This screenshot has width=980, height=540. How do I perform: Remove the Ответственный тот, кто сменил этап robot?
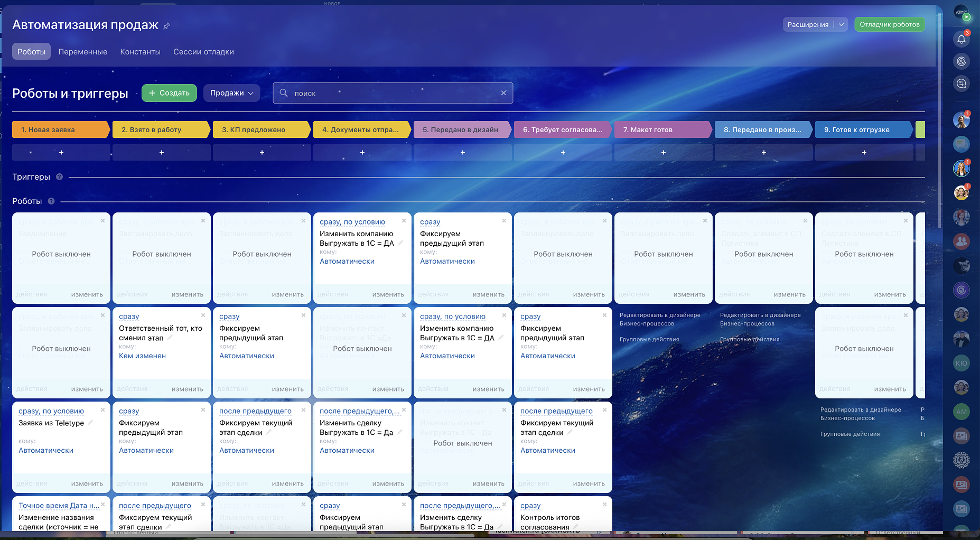(x=203, y=315)
